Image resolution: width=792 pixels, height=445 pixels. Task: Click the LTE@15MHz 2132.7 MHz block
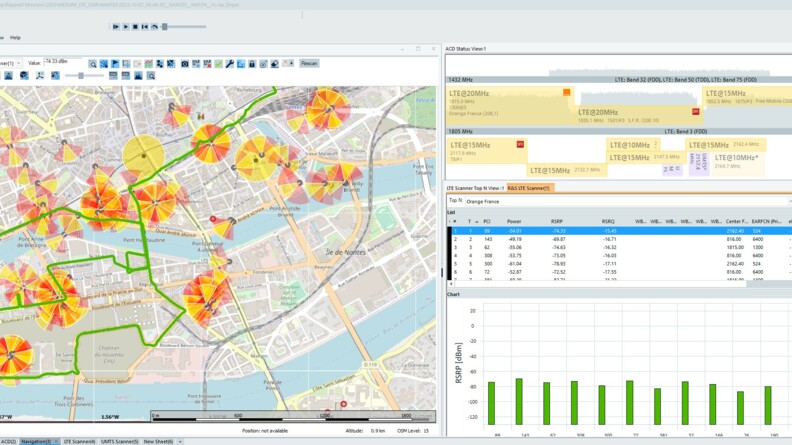[566, 170]
